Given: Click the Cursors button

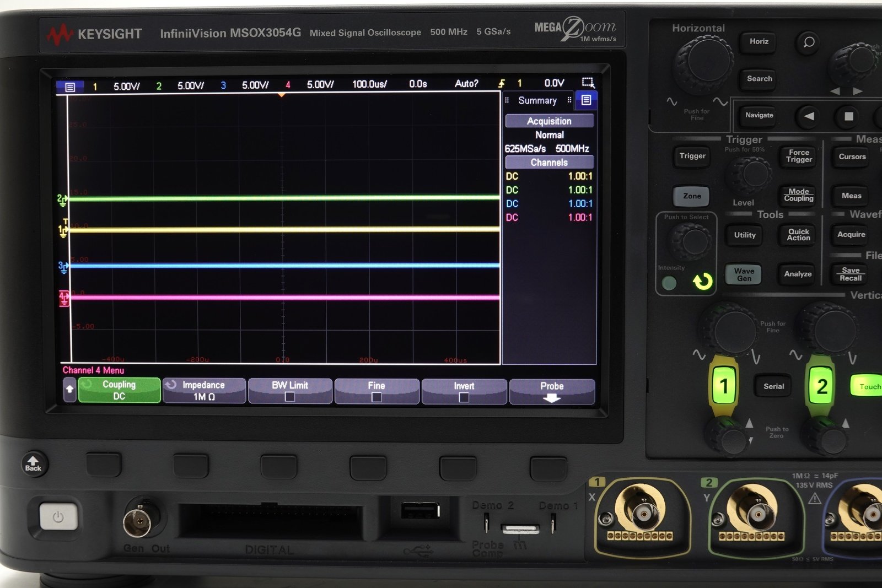Looking at the screenshot, I should coord(852,157).
